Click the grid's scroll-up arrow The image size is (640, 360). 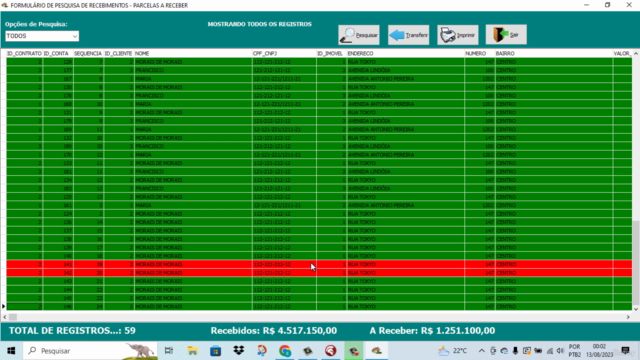pos(636,53)
